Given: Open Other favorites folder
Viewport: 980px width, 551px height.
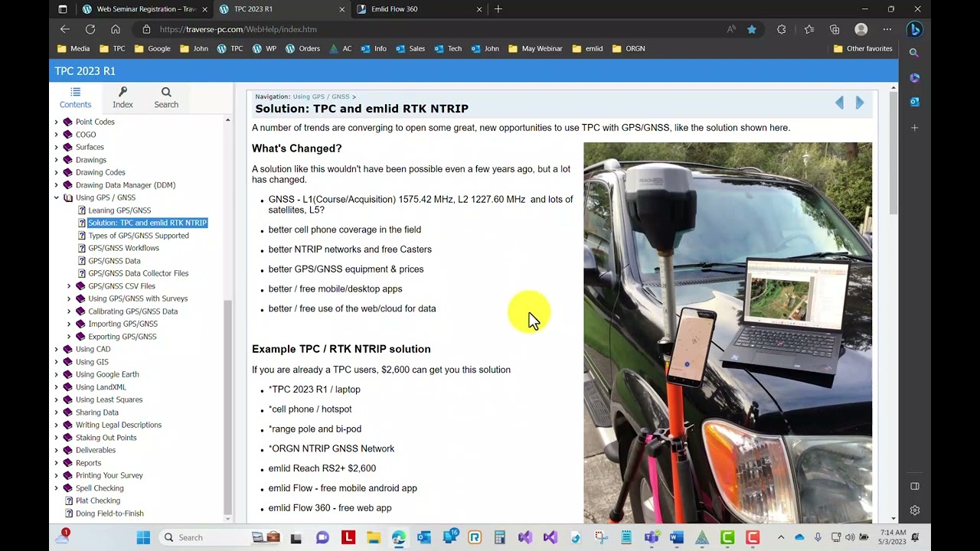Looking at the screenshot, I should tap(863, 48).
